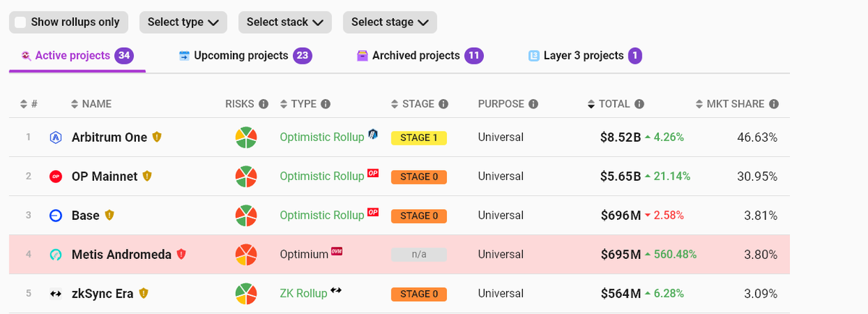Click the STAGE 1 badge for Arbitrum One
Image resolution: width=868 pixels, height=314 pixels.
[x=419, y=137]
